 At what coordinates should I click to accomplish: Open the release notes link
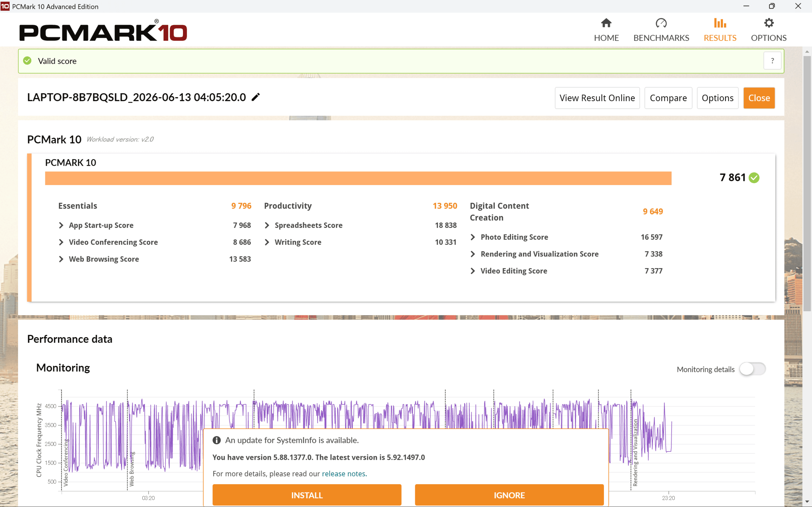(344, 473)
